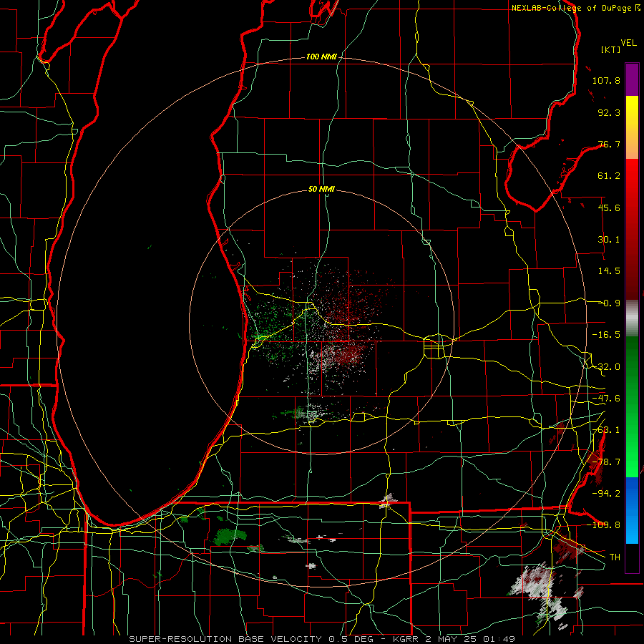The width and height of the screenshot is (644, 644).
Task: Select the -16.5 legend value
Action: click(606, 335)
